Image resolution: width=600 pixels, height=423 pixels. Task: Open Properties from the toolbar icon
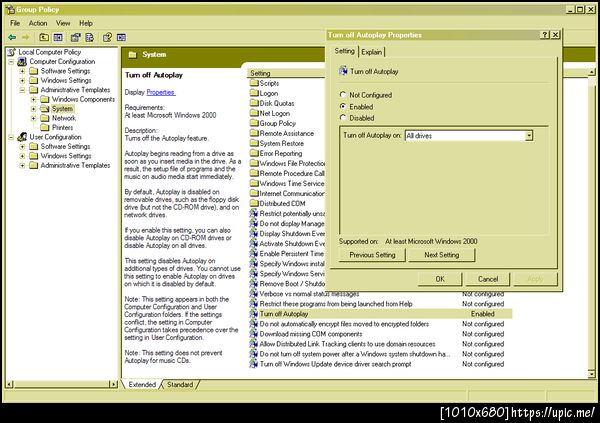click(x=75, y=37)
